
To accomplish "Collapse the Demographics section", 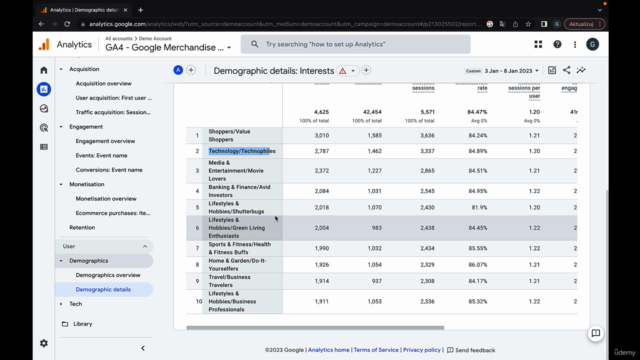I will pos(61,261).
